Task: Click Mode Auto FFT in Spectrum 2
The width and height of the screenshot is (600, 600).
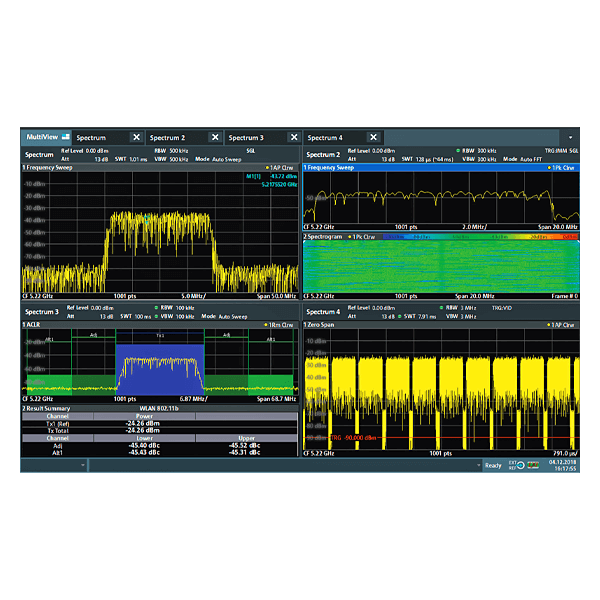Action: pyautogui.click(x=522, y=159)
